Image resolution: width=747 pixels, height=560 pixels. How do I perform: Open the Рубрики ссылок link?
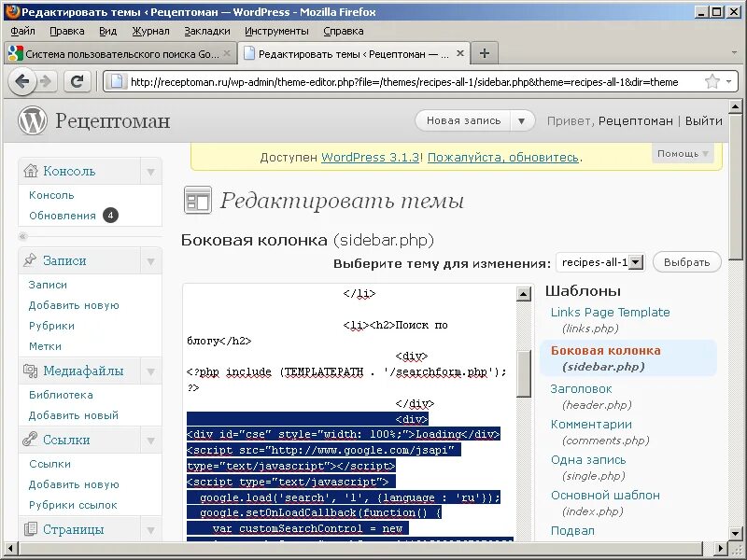point(73,505)
